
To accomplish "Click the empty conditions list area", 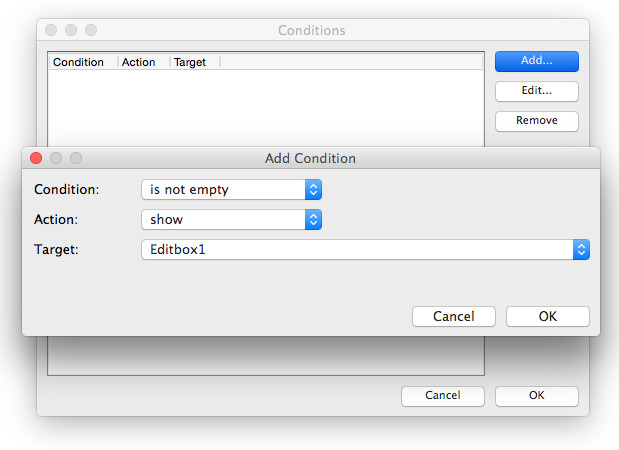I will coord(265,110).
